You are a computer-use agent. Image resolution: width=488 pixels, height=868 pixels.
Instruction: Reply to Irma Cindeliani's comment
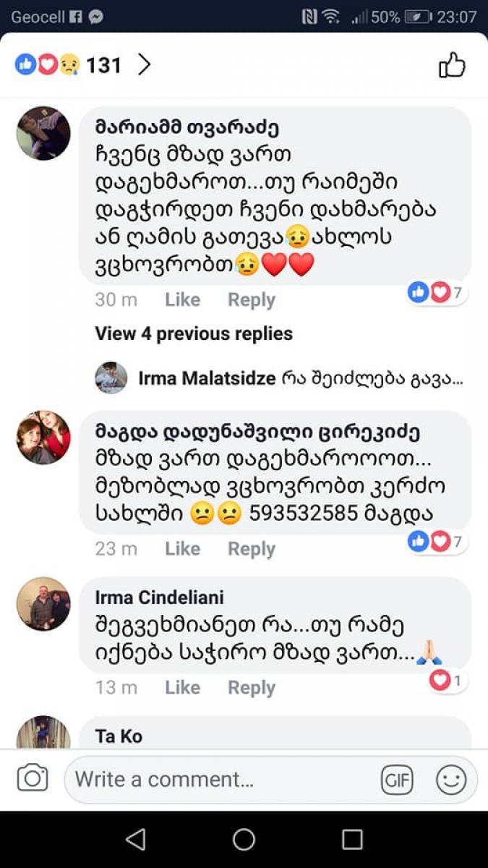(x=252, y=687)
